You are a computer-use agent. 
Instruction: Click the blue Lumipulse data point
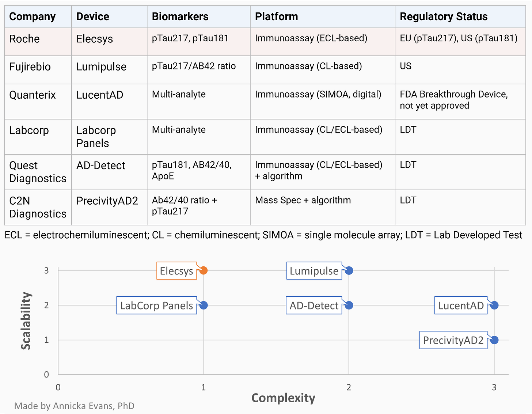coord(349,270)
